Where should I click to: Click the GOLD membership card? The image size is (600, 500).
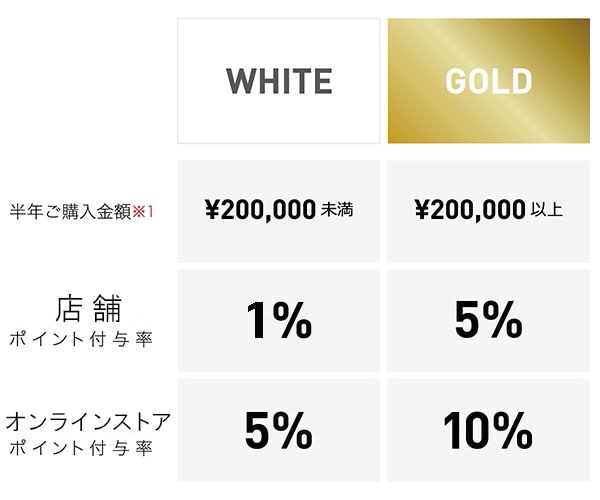click(x=489, y=81)
